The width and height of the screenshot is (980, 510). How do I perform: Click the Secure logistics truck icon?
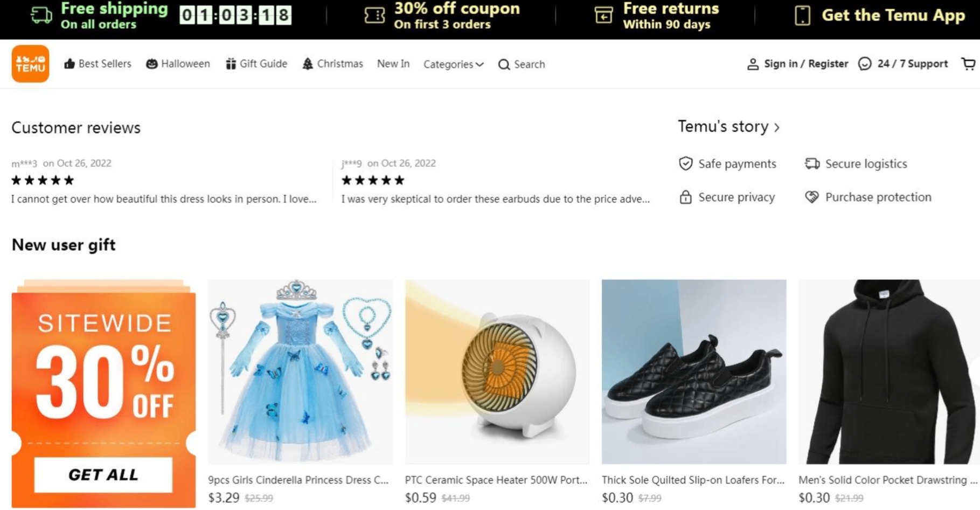click(x=812, y=163)
